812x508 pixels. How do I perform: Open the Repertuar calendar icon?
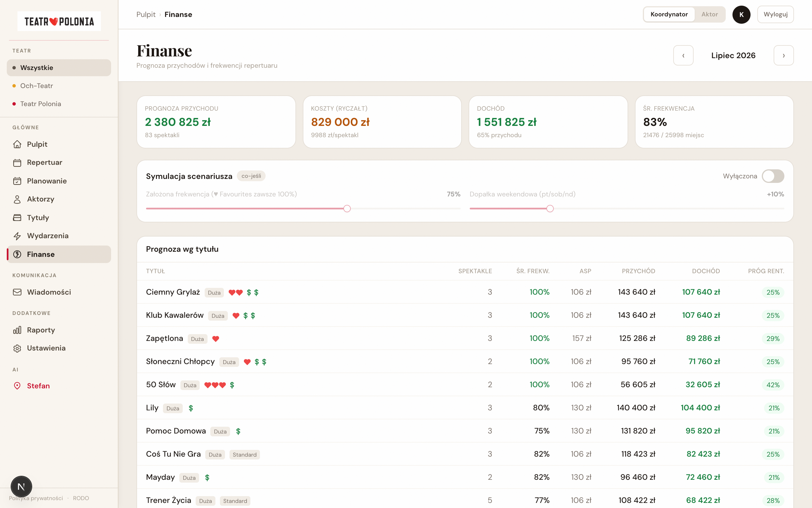[x=17, y=163]
